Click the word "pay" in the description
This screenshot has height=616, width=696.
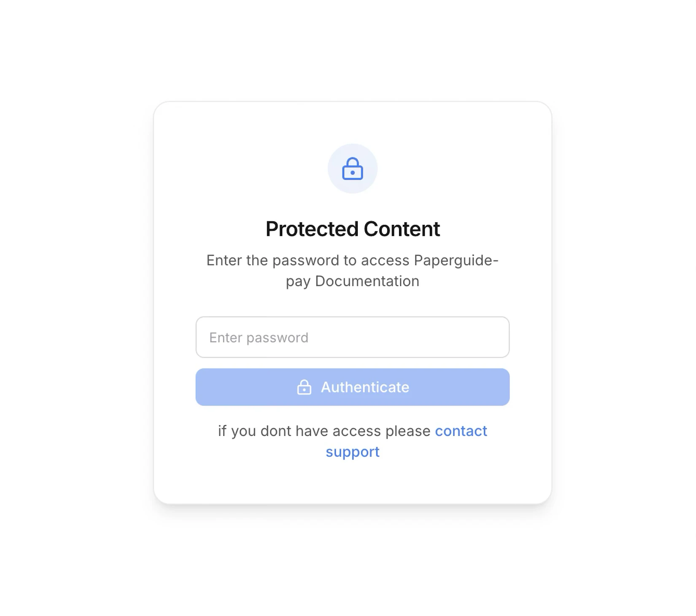(298, 282)
